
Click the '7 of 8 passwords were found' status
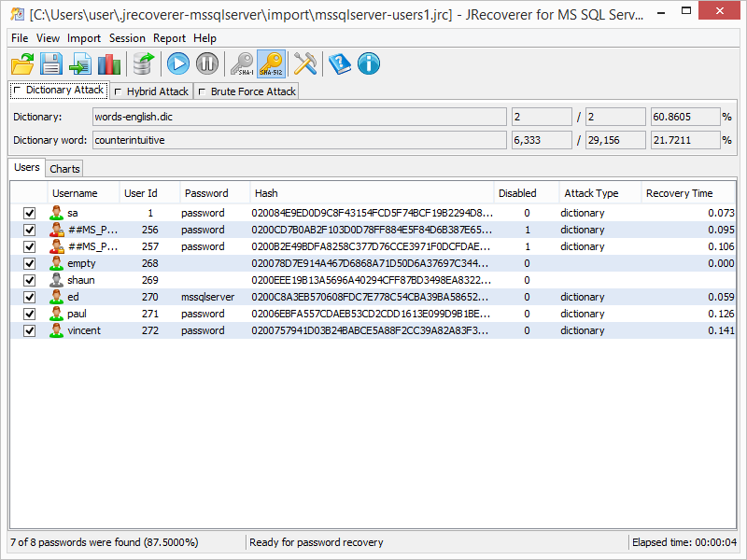[105, 542]
